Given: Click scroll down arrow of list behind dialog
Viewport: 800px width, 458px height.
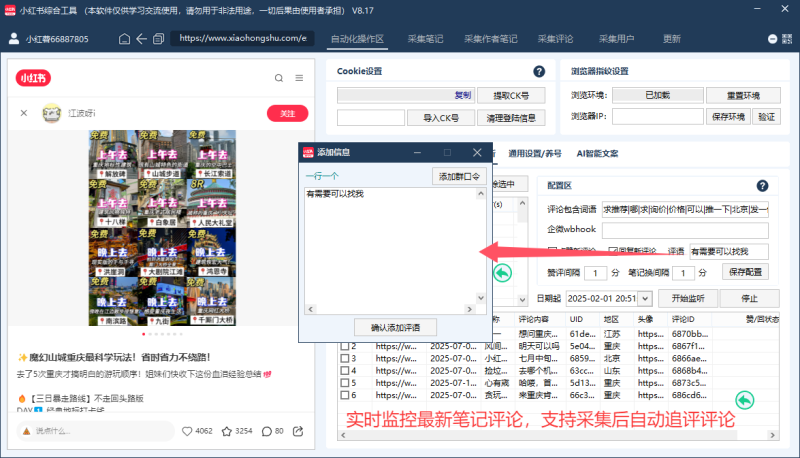Looking at the screenshot, I should coord(522,300).
